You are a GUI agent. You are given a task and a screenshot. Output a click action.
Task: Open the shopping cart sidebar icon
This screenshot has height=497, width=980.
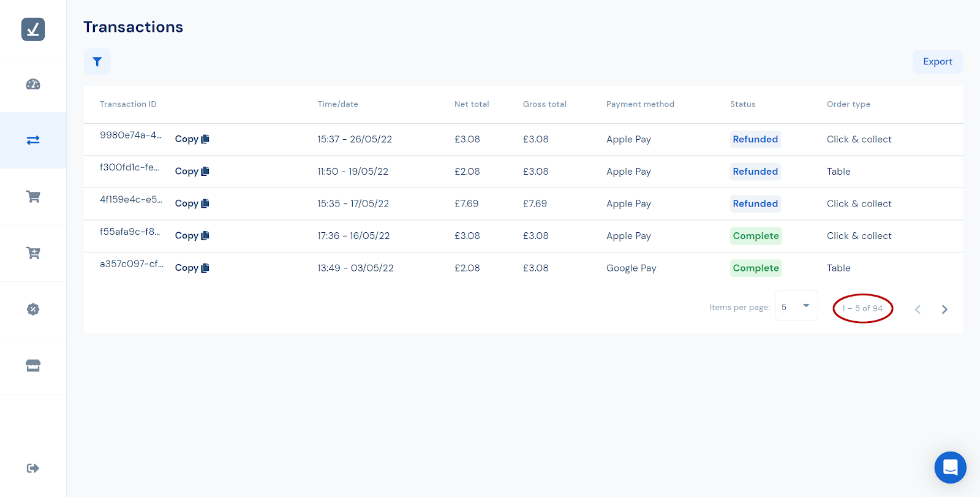[33, 197]
